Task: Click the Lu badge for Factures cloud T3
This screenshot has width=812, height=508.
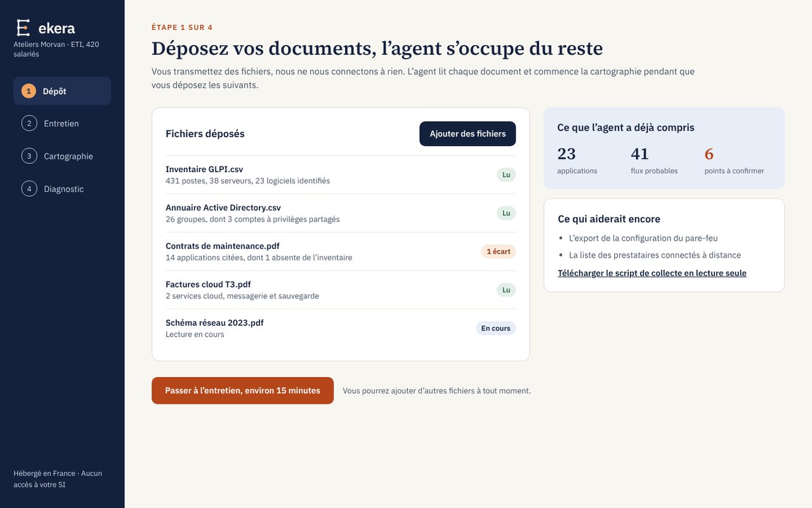Action: point(506,290)
